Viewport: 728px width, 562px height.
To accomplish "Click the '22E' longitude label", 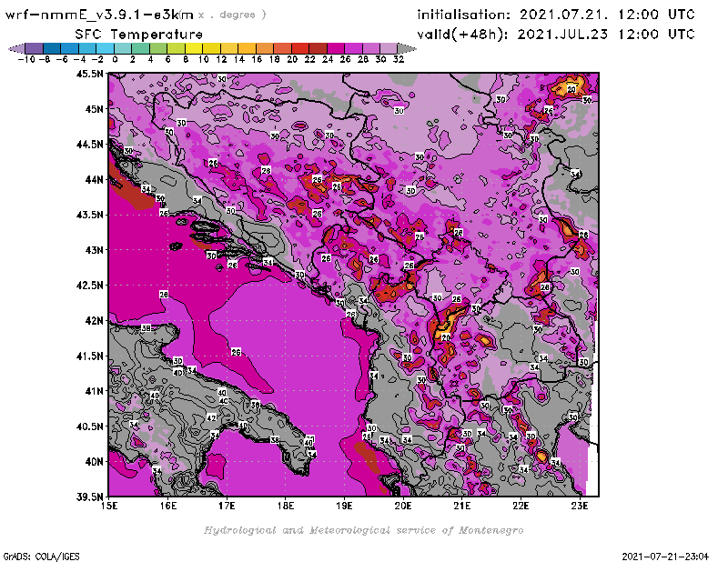I will pyautogui.click(x=521, y=506).
